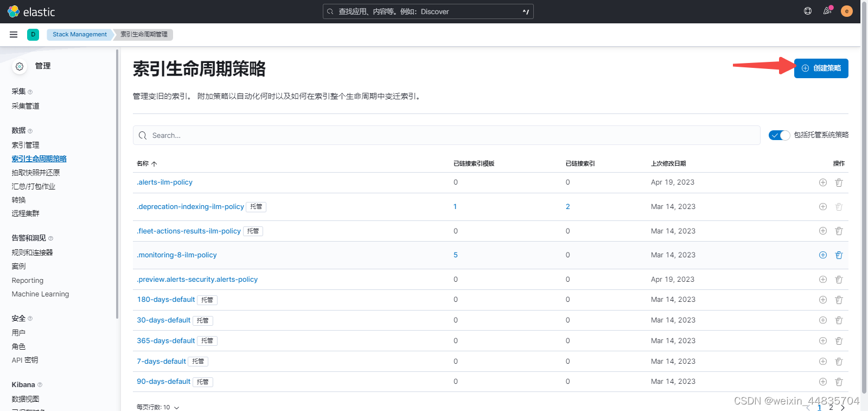Add 30-days-default to index template
The width and height of the screenshot is (868, 411).
tap(823, 320)
